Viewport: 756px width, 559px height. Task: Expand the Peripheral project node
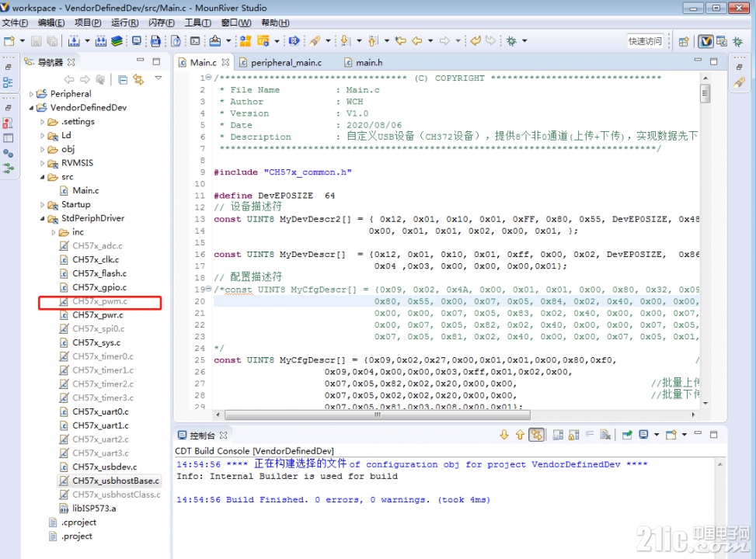pyautogui.click(x=31, y=94)
